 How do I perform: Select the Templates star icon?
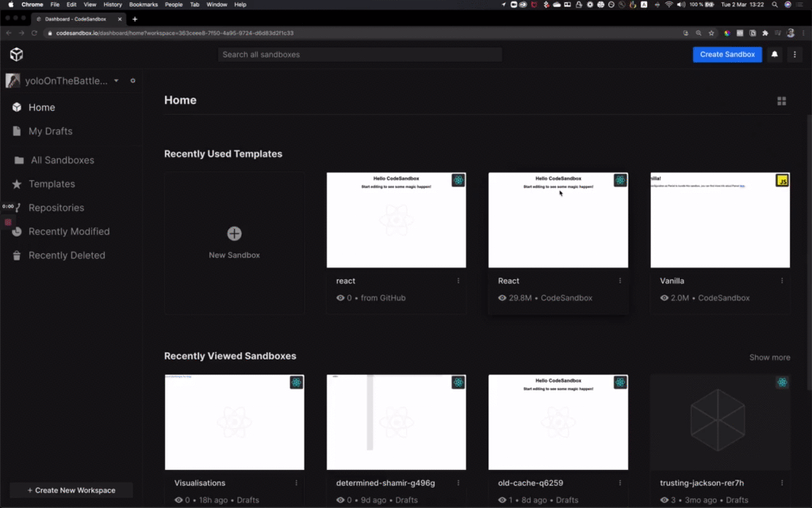[17, 183]
